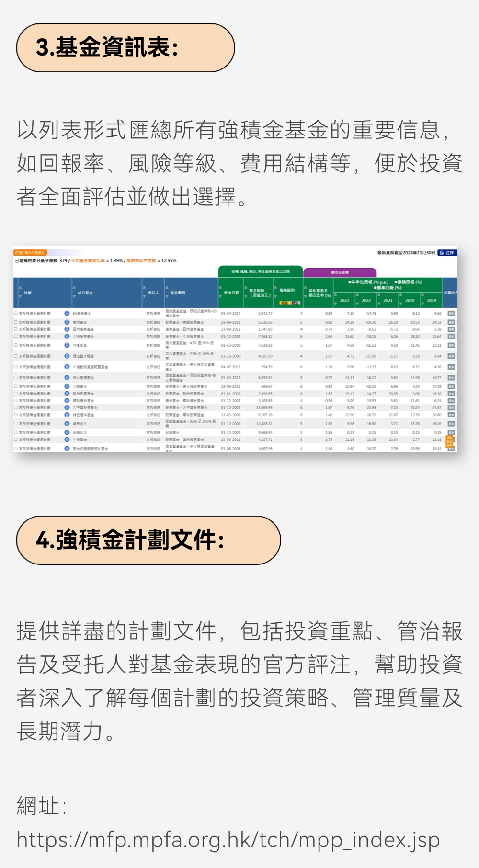Click the blue info icon beside 65歲後基金
479x868 pixels.
[x=67, y=313]
